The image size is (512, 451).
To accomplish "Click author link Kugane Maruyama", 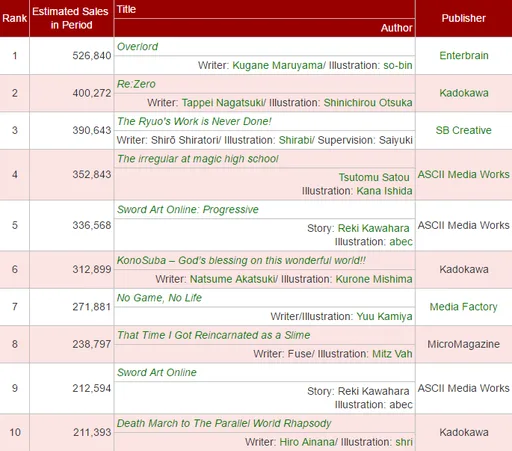I will 277,65.
